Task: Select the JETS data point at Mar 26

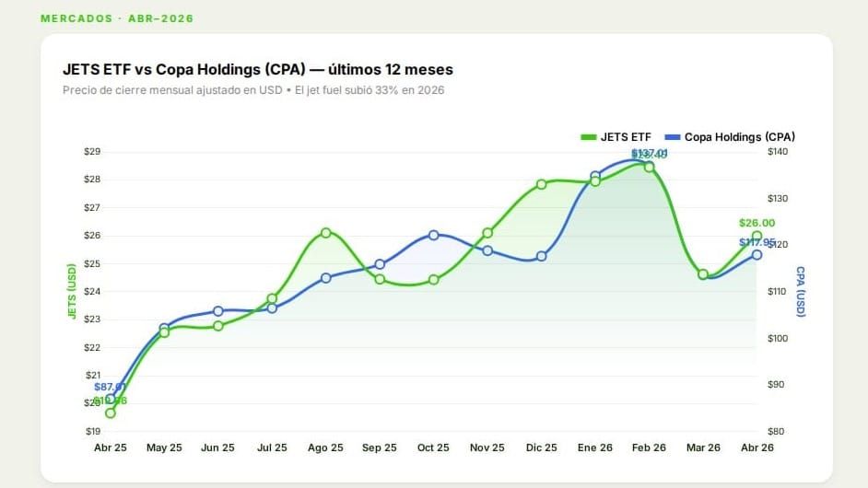Action: 703,274
